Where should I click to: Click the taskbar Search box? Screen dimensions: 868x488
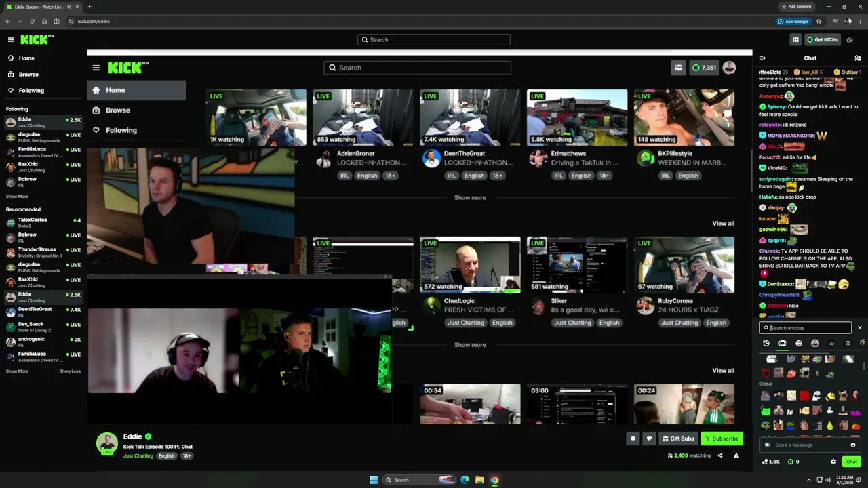419,480
